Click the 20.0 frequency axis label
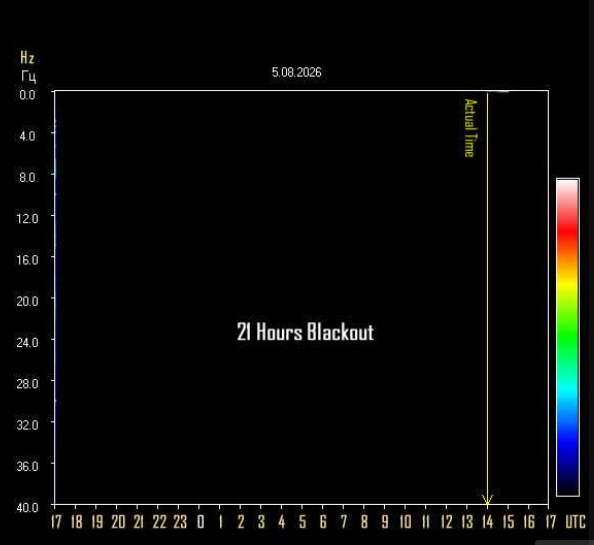Screen dimensions: 594x545 point(27,301)
